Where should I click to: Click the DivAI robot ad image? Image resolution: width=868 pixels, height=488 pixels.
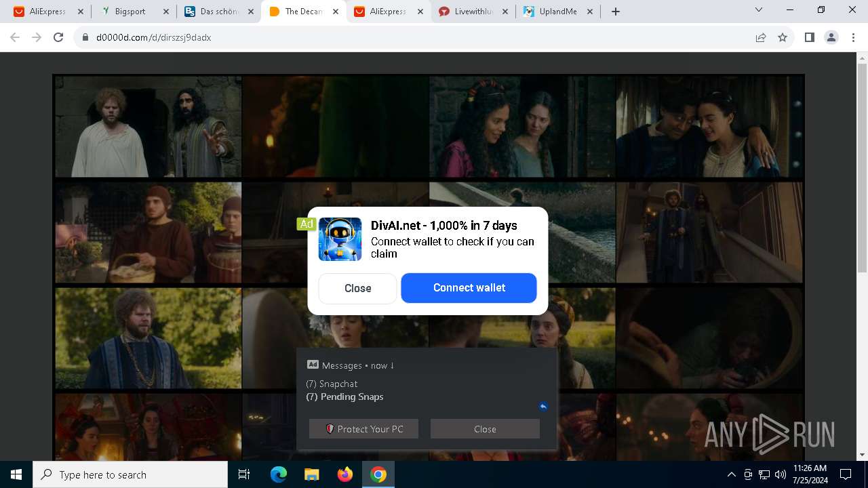[x=340, y=239]
